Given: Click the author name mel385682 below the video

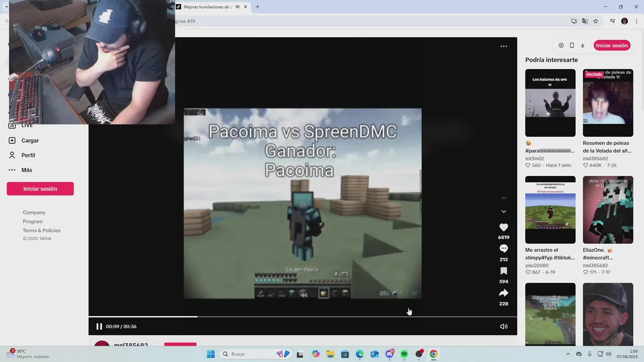Looking at the screenshot, I should click(131, 345).
